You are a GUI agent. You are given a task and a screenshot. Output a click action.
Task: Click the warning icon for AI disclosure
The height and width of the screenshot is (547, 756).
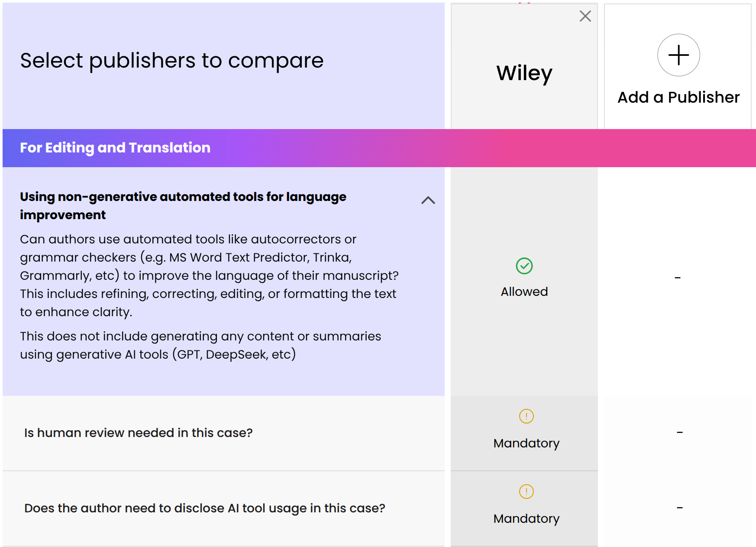click(526, 492)
